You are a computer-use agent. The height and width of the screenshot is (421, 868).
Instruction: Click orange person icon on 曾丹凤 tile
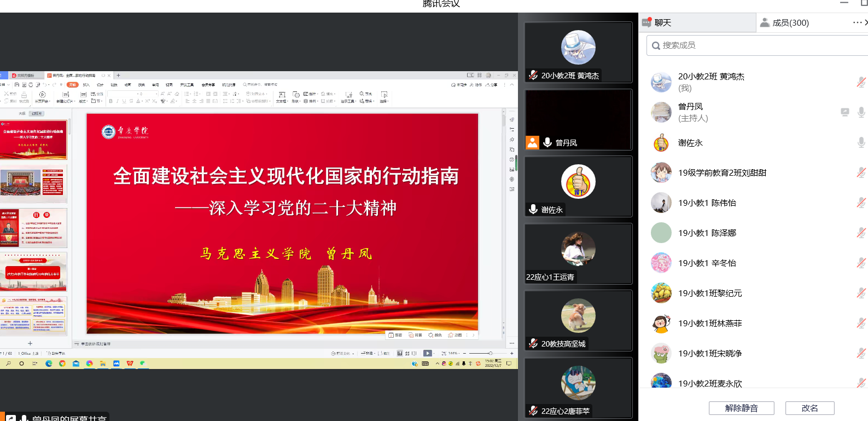click(x=532, y=142)
